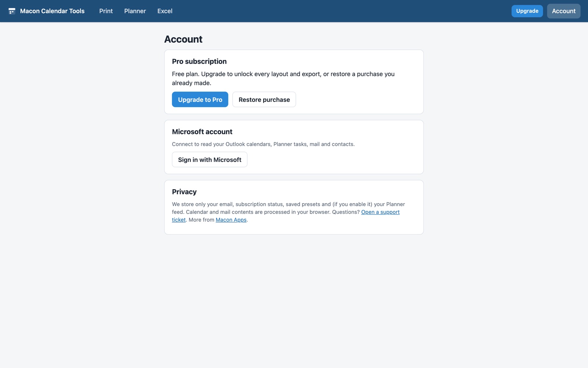Viewport: 588px width, 368px height.
Task: Visit the Macon Apps link
Action: click(231, 220)
